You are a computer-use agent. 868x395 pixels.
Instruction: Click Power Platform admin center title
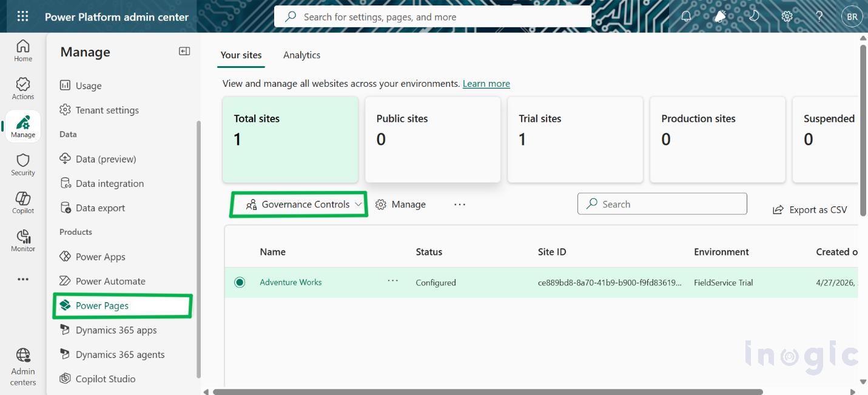[116, 17]
